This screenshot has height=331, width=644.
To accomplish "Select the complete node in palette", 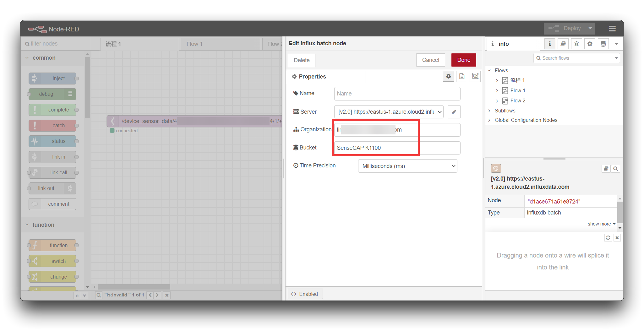I will [53, 110].
